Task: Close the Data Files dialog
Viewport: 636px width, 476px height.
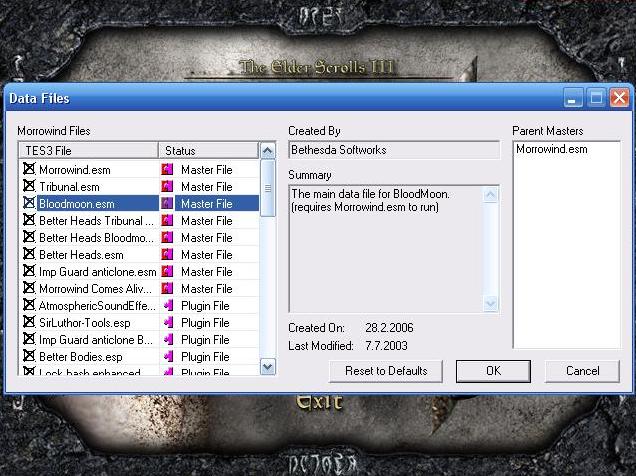Action: coord(619,98)
